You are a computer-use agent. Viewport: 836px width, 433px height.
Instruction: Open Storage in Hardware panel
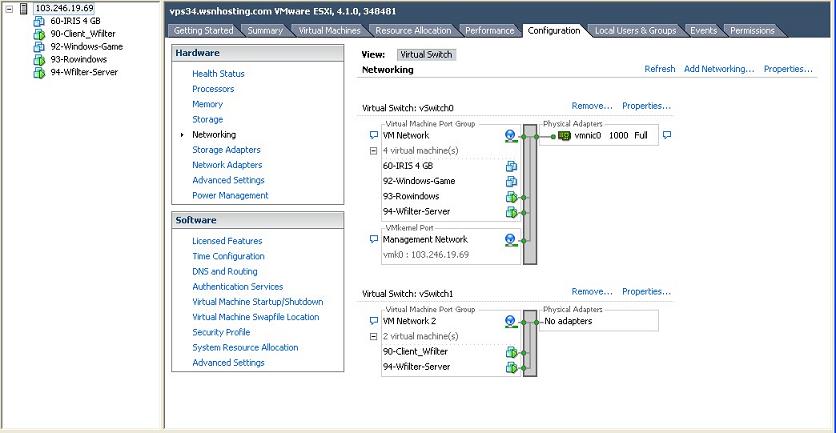coord(207,119)
